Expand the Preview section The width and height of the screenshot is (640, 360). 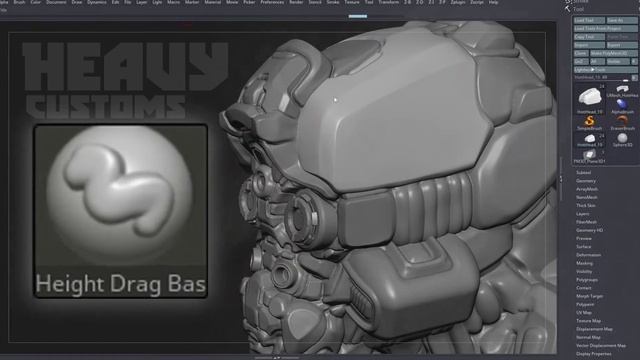[584, 238]
